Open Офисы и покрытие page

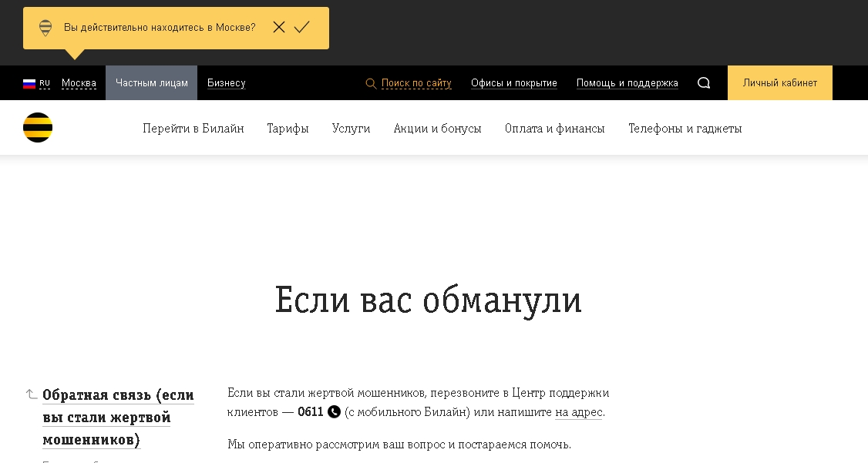(x=513, y=83)
